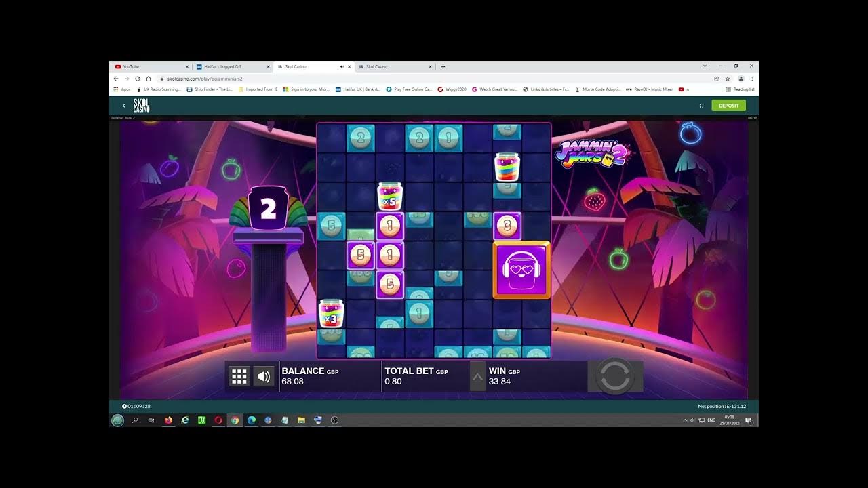Screen dimensions: 868x488
Task: Open Apps bookmarks shortcut
Action: [122, 89]
